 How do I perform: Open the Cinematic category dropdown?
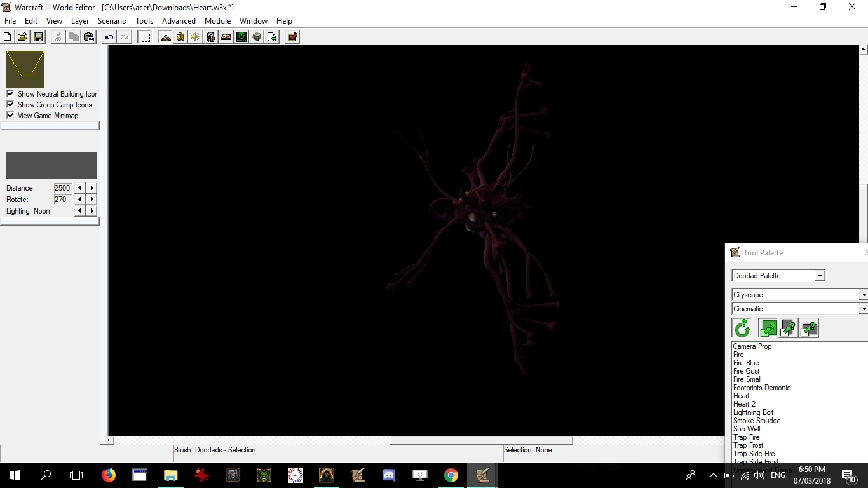point(863,309)
